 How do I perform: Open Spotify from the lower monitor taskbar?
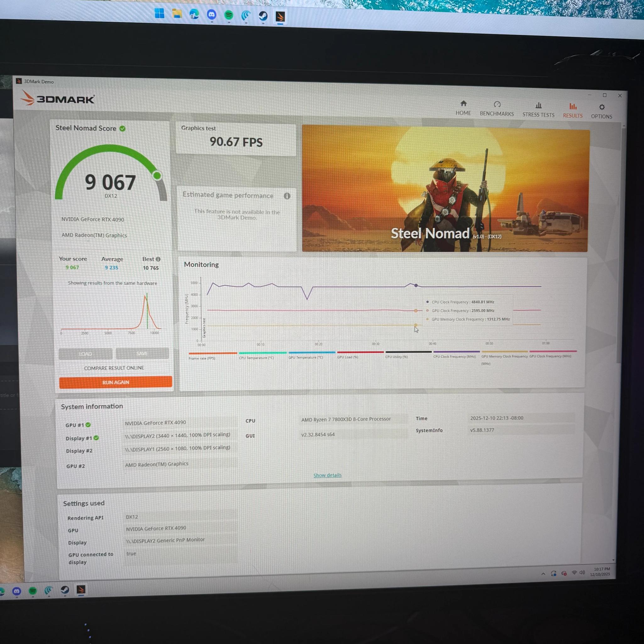33,591
